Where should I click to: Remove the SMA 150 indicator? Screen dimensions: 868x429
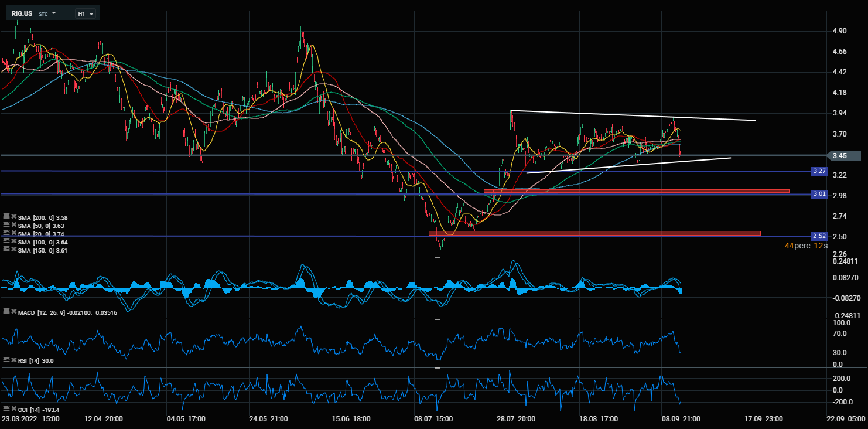(13, 249)
